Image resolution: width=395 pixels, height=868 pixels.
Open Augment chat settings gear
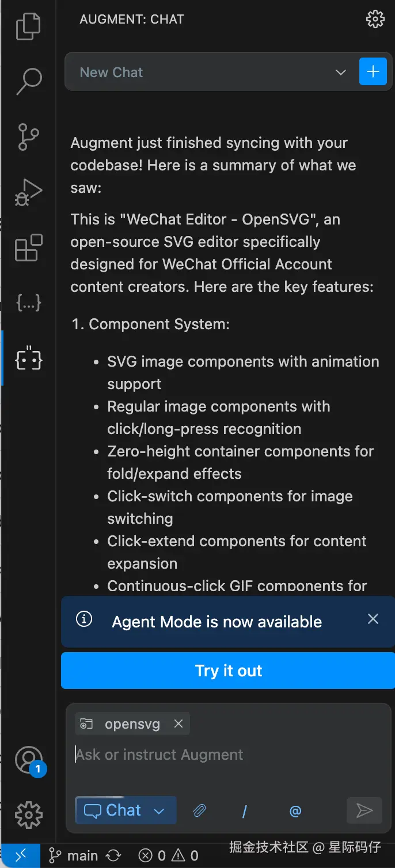[375, 19]
